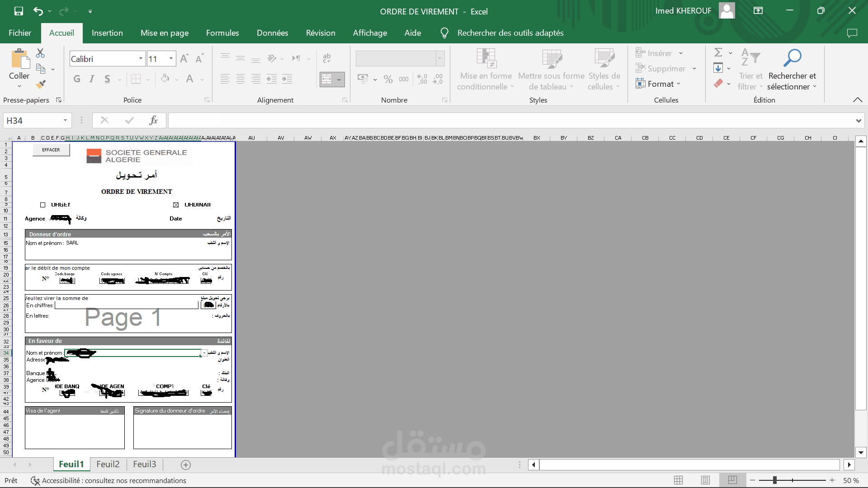The height and width of the screenshot is (488, 868).
Task: Open the font size dropdown arrow
Action: (171, 59)
